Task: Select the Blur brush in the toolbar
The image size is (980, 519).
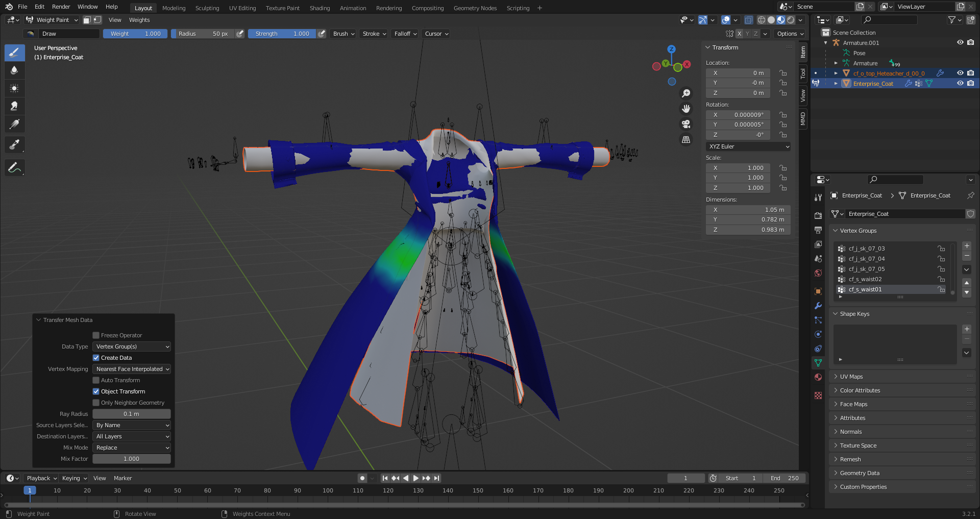Action: [14, 70]
